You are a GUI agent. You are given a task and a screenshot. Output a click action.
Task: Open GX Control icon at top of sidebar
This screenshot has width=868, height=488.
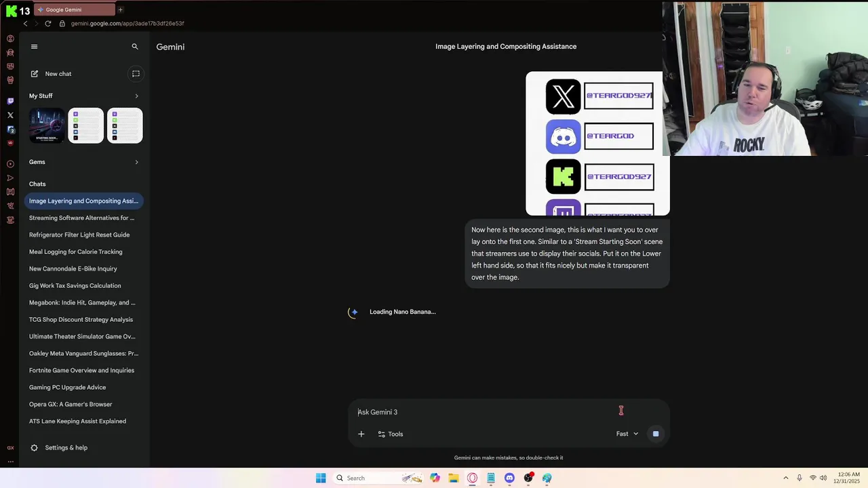pyautogui.click(x=10, y=39)
